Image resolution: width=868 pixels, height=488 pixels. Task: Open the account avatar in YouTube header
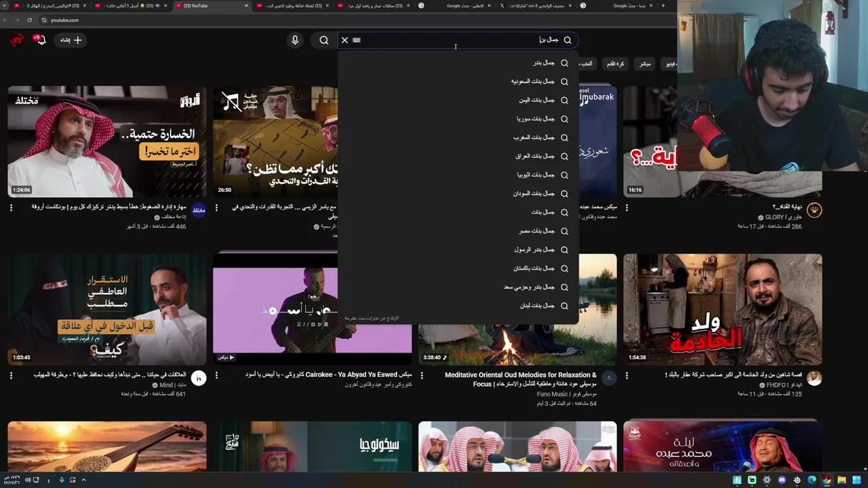pyautogui.click(x=17, y=40)
